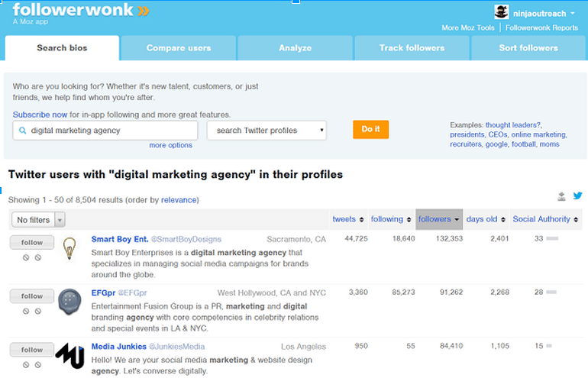The width and height of the screenshot is (588, 378).
Task: Click Social Authority bar for EFGpr
Action: pos(551,292)
